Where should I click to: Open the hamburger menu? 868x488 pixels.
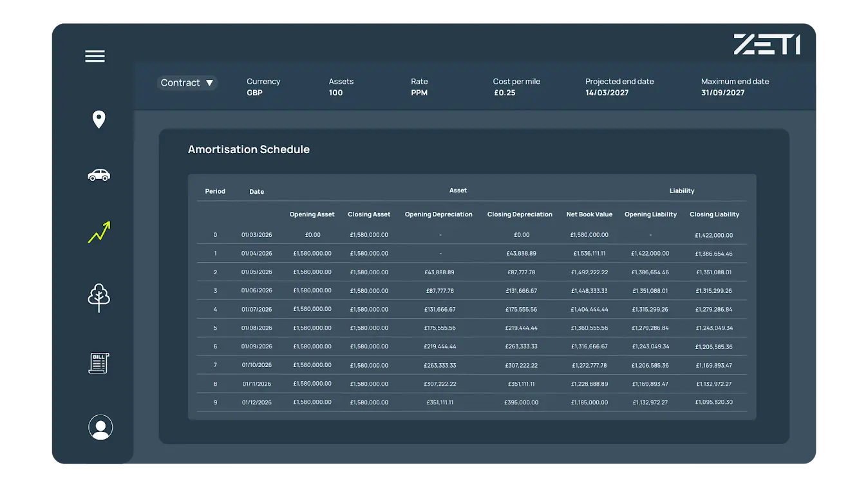(95, 57)
